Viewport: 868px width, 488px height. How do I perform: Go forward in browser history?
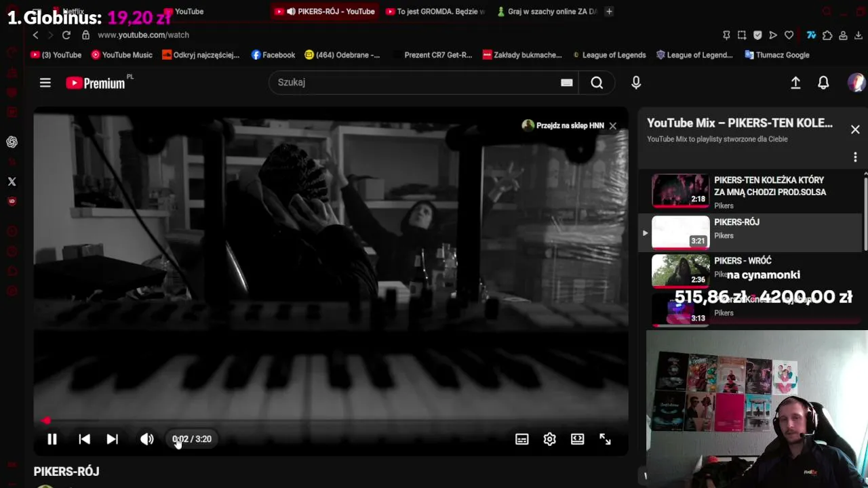click(51, 35)
